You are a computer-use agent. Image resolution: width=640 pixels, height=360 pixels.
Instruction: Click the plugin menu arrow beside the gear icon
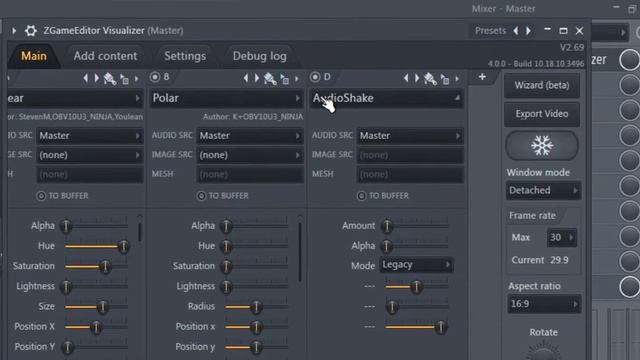pyautogui.click(x=14, y=31)
